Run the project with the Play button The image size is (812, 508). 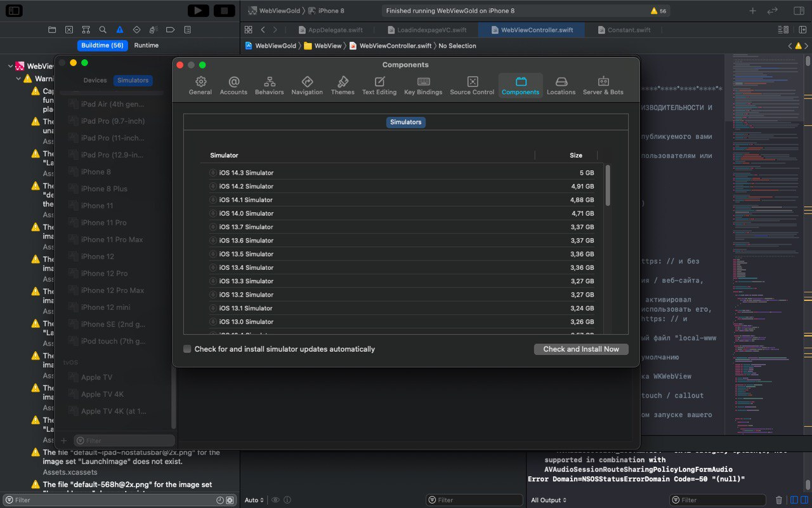coord(199,11)
